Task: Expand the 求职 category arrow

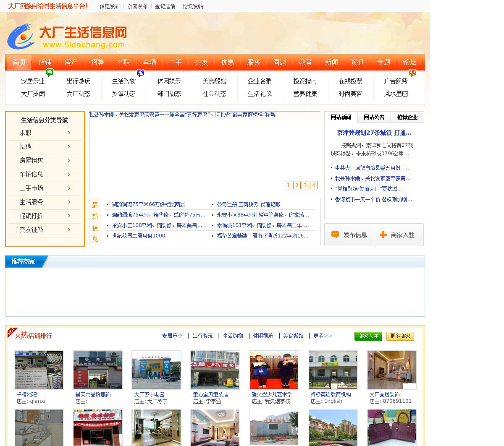Action: pyautogui.click(x=69, y=133)
